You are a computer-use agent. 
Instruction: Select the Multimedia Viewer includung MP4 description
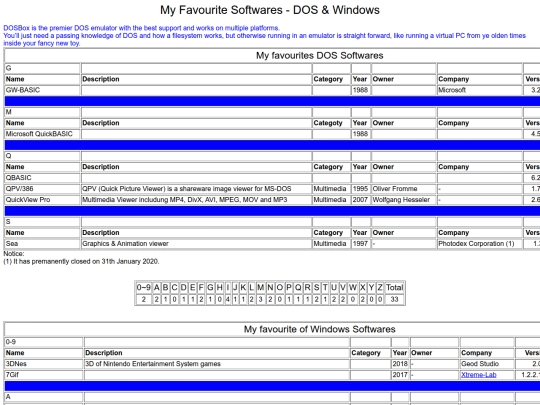pos(196,200)
